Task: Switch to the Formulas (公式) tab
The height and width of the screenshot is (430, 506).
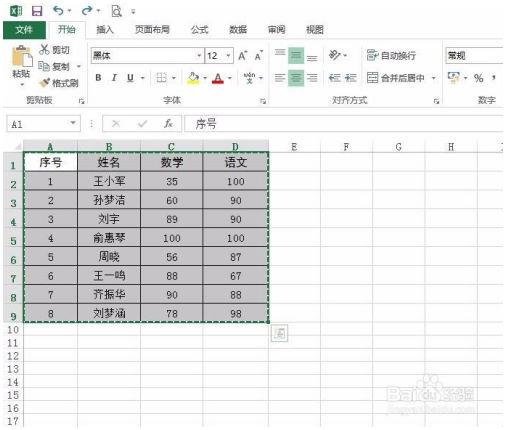Action: tap(199, 30)
